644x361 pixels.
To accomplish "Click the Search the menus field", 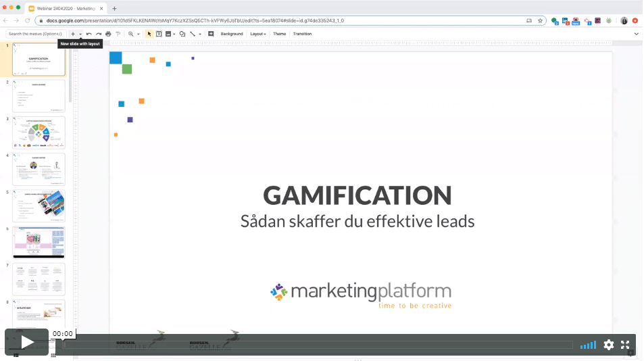I will coord(35,34).
